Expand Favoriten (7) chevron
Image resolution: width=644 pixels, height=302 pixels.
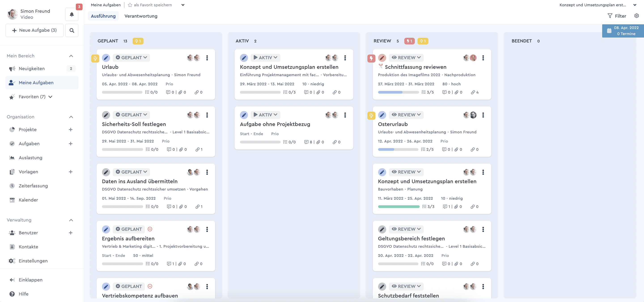tap(50, 97)
